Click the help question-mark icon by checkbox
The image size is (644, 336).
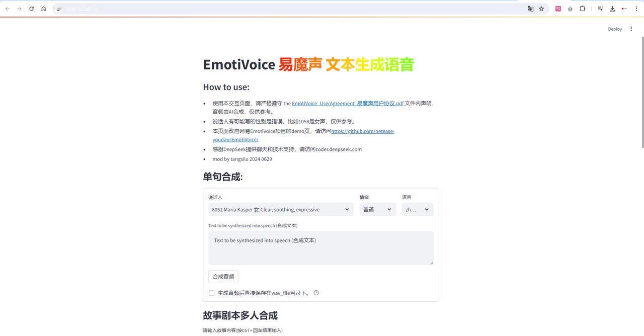[x=316, y=293]
